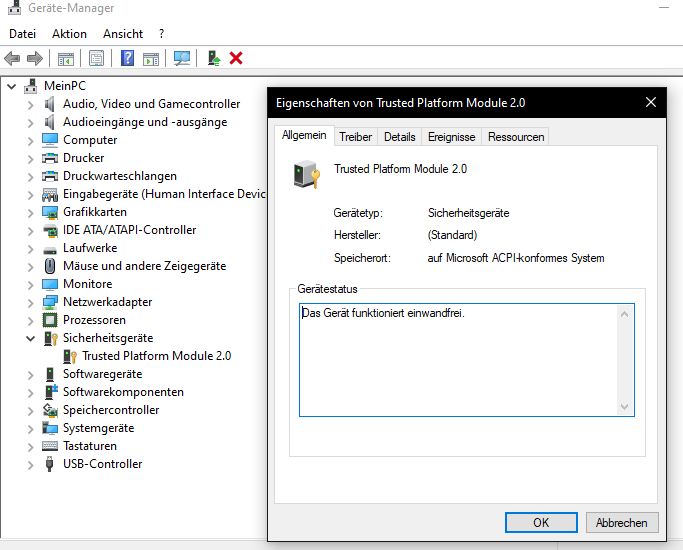Open the Ansicht menu
683x550 pixels.
(x=123, y=34)
